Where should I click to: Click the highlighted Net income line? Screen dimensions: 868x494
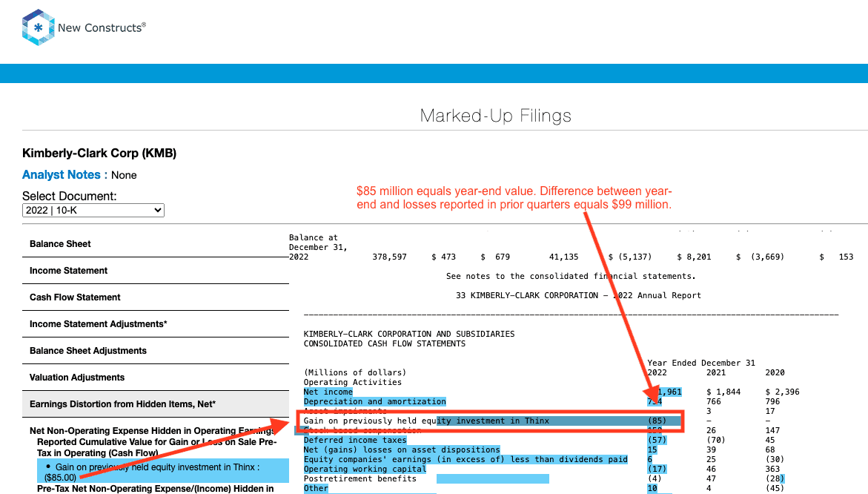click(328, 392)
